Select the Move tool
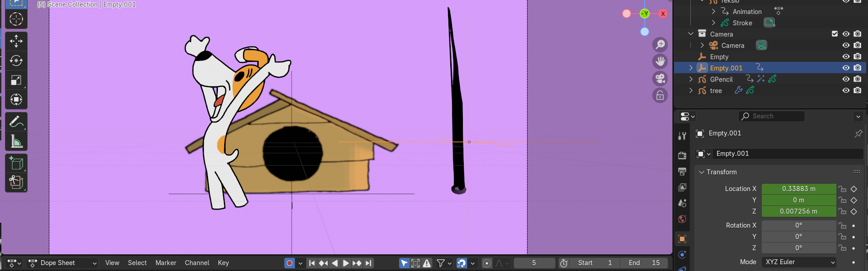The image size is (868, 271). click(16, 41)
